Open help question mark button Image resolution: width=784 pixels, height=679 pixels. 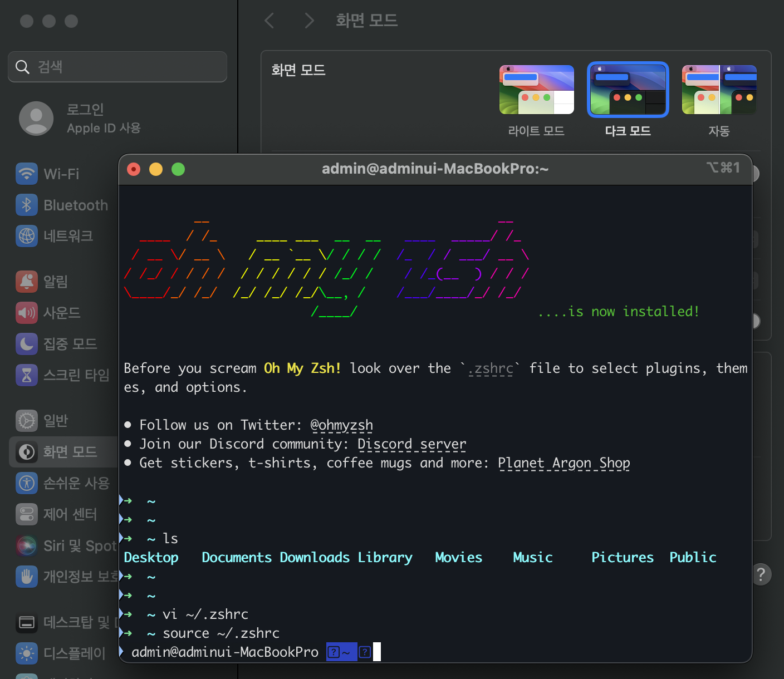tap(761, 574)
